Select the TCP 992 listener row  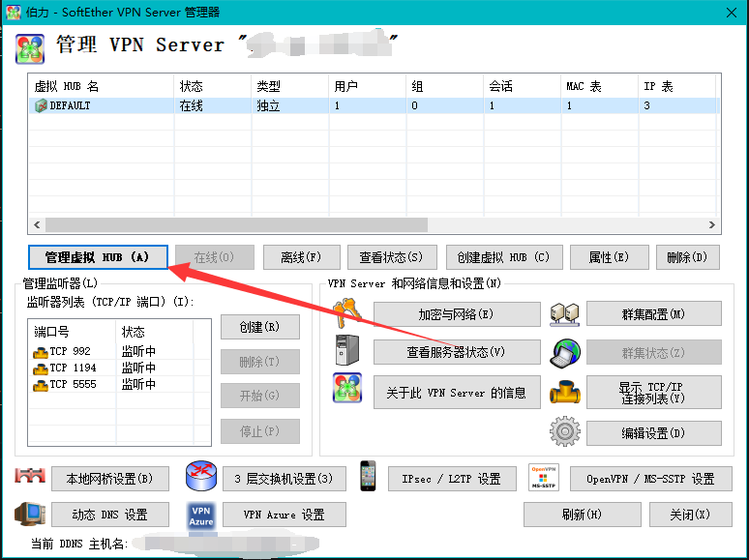click(x=119, y=352)
